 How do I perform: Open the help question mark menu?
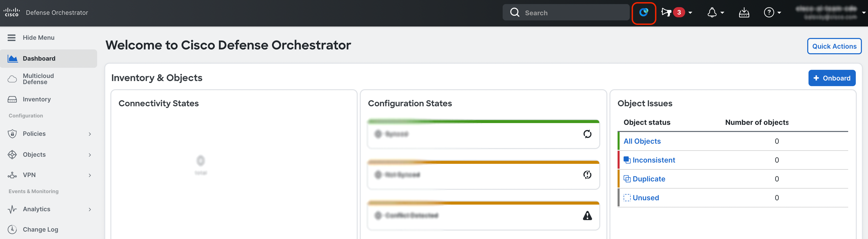click(x=769, y=13)
